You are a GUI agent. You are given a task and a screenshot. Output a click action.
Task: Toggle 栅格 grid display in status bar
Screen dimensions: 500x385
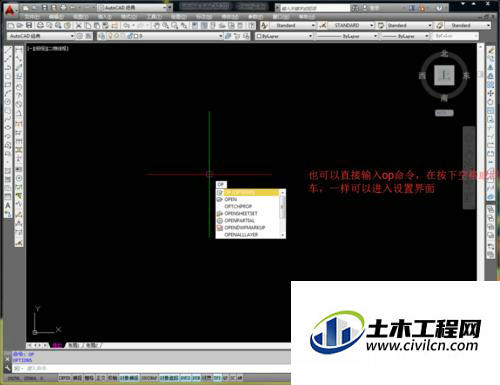coord(89,378)
